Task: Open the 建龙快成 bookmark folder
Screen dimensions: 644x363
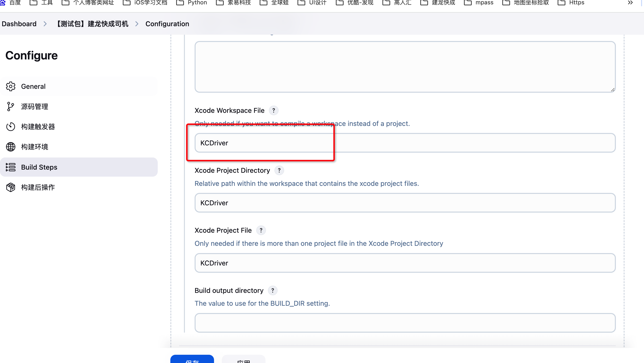Action: tap(438, 3)
